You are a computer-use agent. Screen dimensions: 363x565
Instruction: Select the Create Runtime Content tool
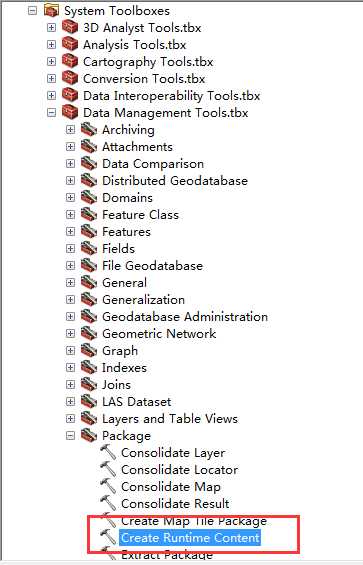pyautogui.click(x=190, y=538)
